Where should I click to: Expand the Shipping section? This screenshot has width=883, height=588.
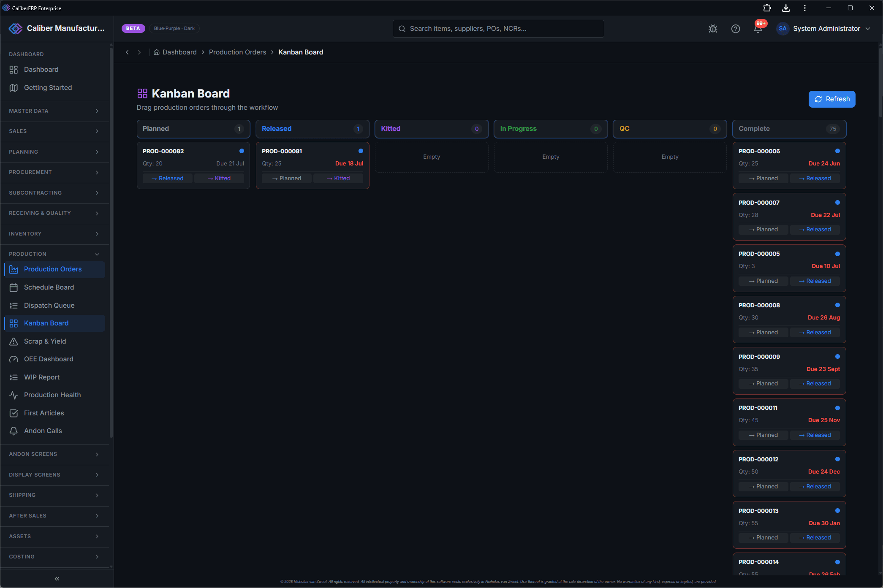tap(54, 495)
